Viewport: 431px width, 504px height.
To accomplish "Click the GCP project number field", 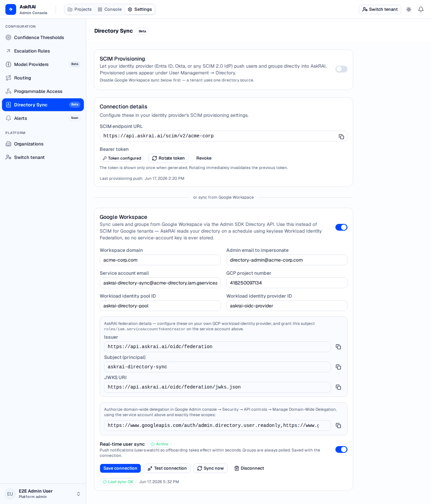I will [287, 283].
